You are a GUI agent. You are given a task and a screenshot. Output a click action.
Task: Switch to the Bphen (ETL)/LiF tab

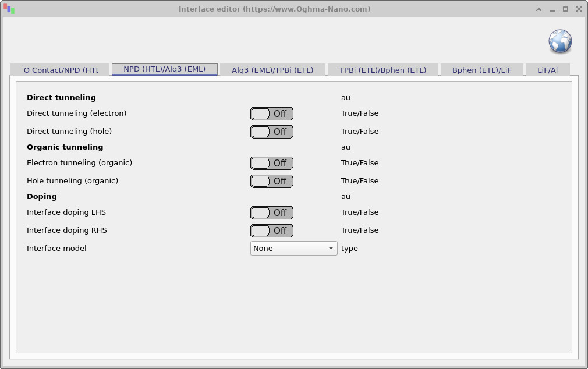pyautogui.click(x=481, y=69)
